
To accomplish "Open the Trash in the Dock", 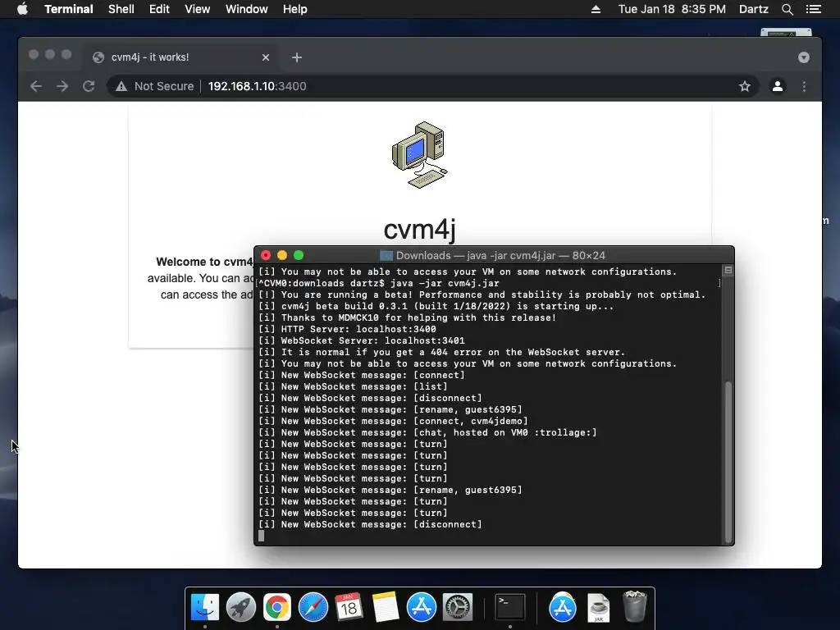I will 635,606.
